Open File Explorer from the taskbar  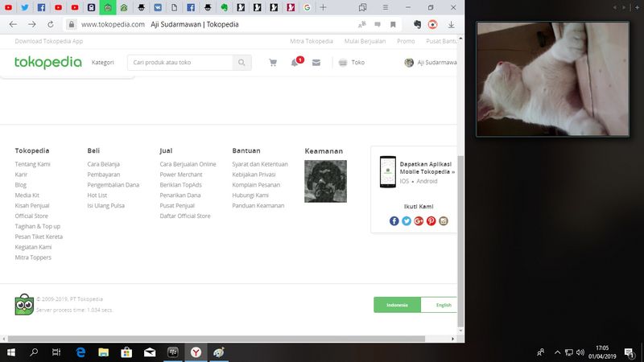(104, 352)
